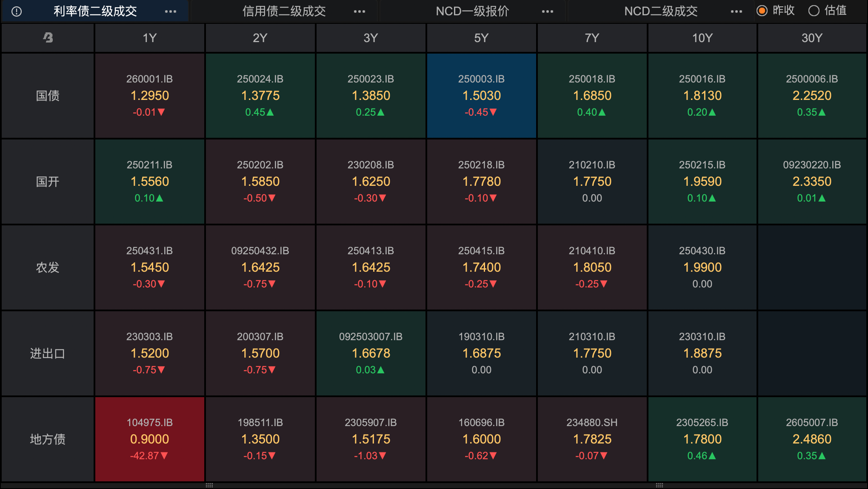Click the 进出口 3Y cell 092503007.IB
Viewport: 868px width, 489px height.
coord(371,353)
